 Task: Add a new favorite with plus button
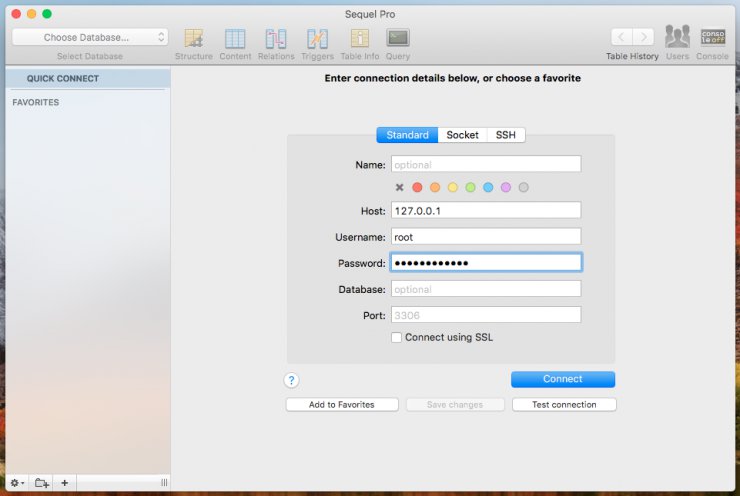(65, 483)
